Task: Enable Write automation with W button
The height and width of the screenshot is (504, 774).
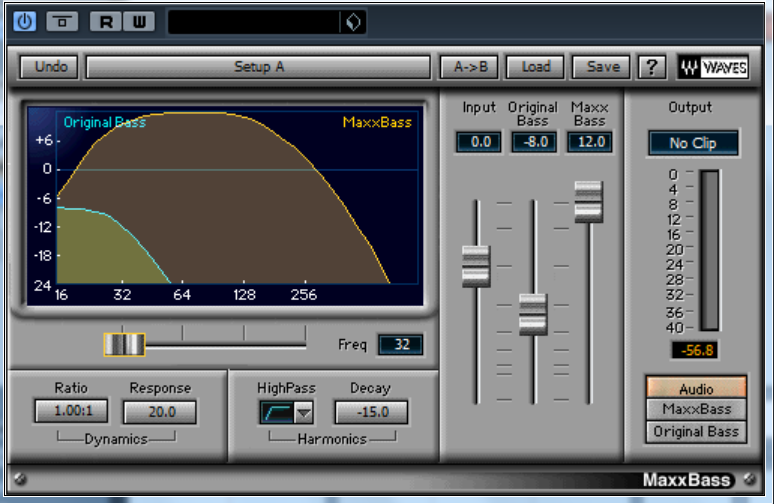Action: click(139, 22)
